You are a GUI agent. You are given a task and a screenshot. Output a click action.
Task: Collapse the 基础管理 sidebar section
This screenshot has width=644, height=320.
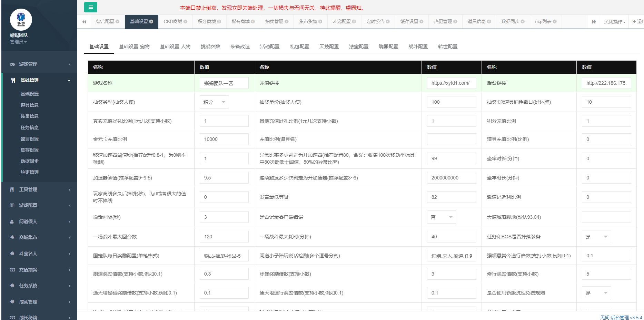tap(40, 80)
